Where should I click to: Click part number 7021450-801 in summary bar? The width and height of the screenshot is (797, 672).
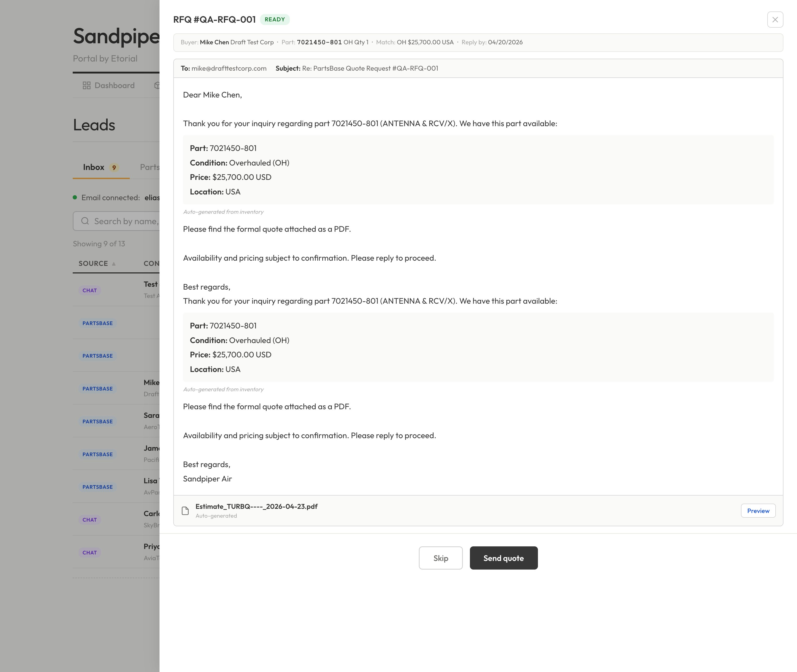pos(319,42)
